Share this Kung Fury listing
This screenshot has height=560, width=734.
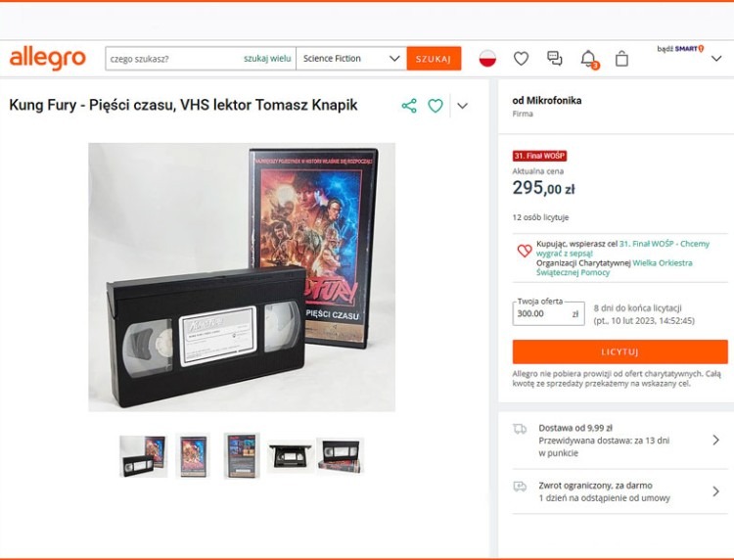[x=409, y=106]
